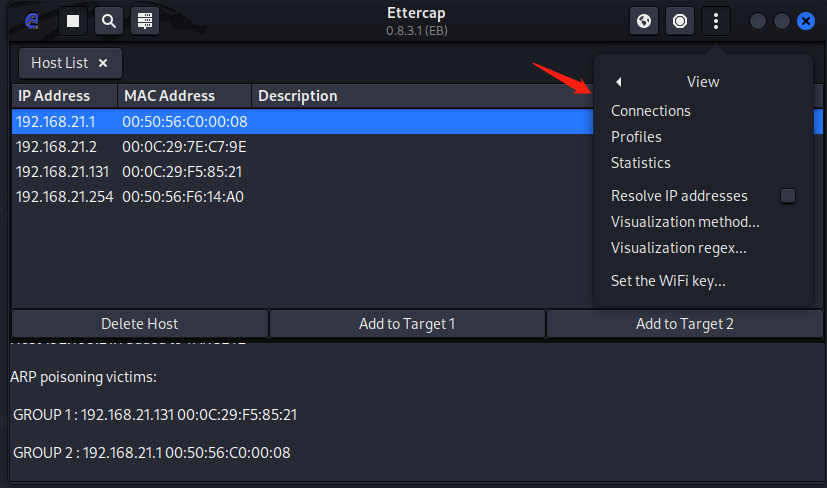Go back using the View menu arrow

point(619,82)
